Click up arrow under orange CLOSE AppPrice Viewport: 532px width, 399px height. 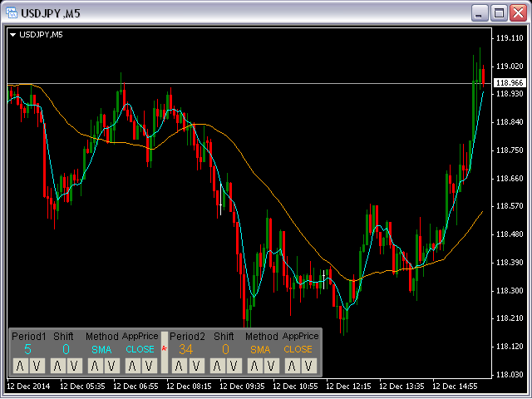(290, 366)
